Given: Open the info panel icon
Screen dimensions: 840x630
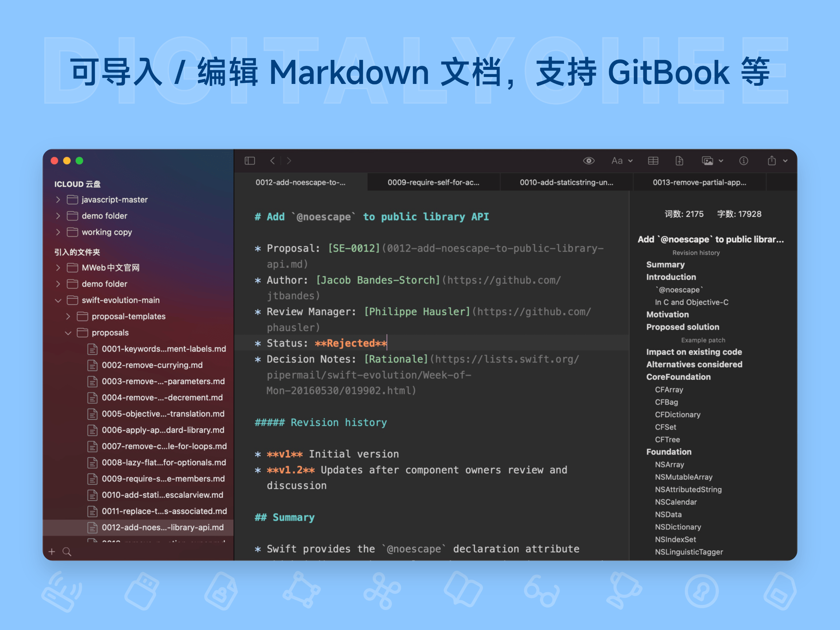Looking at the screenshot, I should (x=744, y=161).
